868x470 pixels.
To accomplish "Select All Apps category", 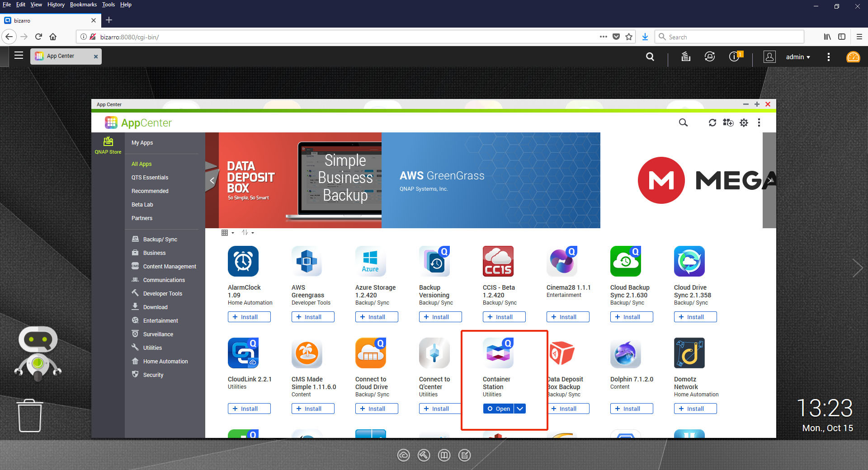I will click(142, 164).
